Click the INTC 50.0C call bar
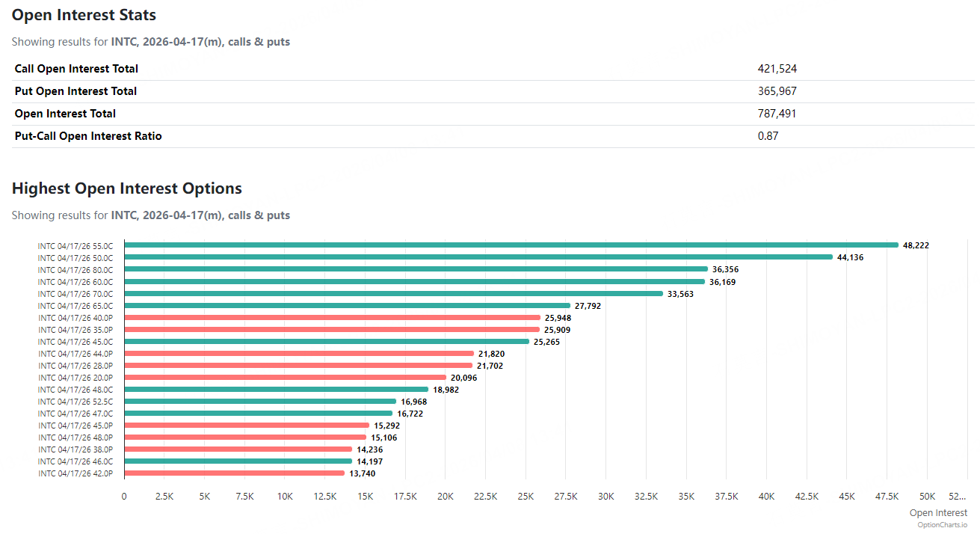Image resolution: width=980 pixels, height=534 pixels. pyautogui.click(x=478, y=257)
